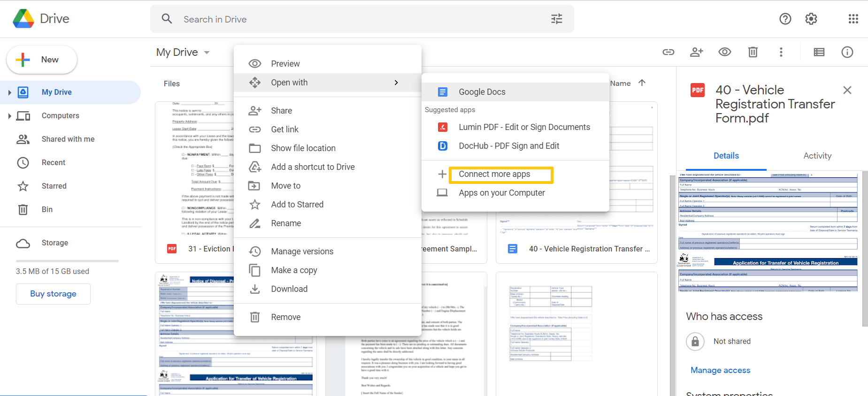This screenshot has height=396, width=868.
Task: Click the sort direction arrow next to Name
Action: [642, 83]
